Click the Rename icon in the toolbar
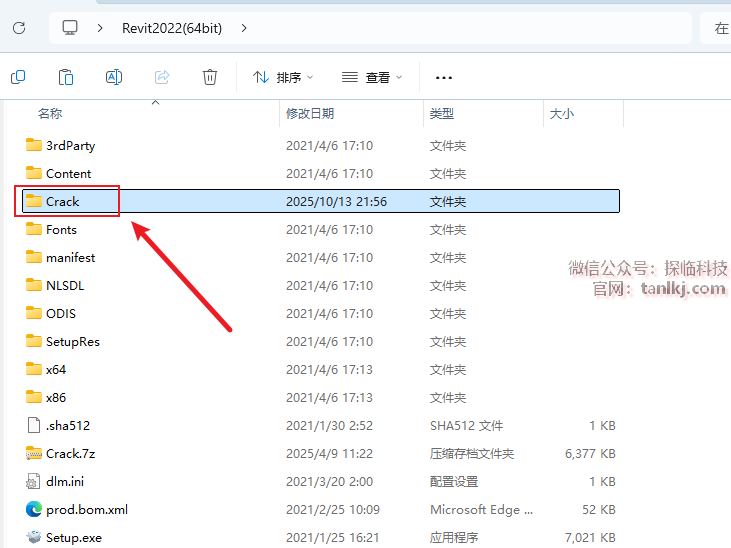The height and width of the screenshot is (548, 731). 114,77
